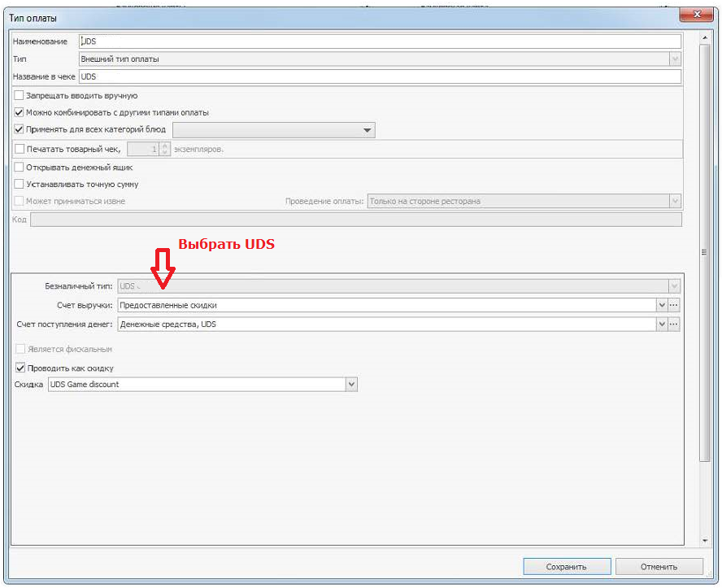Open the dish categories dropdown
This screenshot has height=588, width=722.
click(367, 130)
